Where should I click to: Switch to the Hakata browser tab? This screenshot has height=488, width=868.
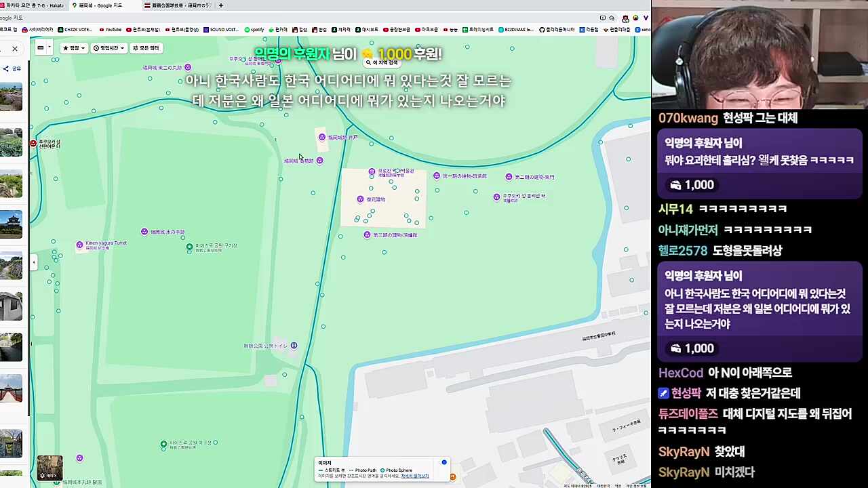tap(33, 5)
